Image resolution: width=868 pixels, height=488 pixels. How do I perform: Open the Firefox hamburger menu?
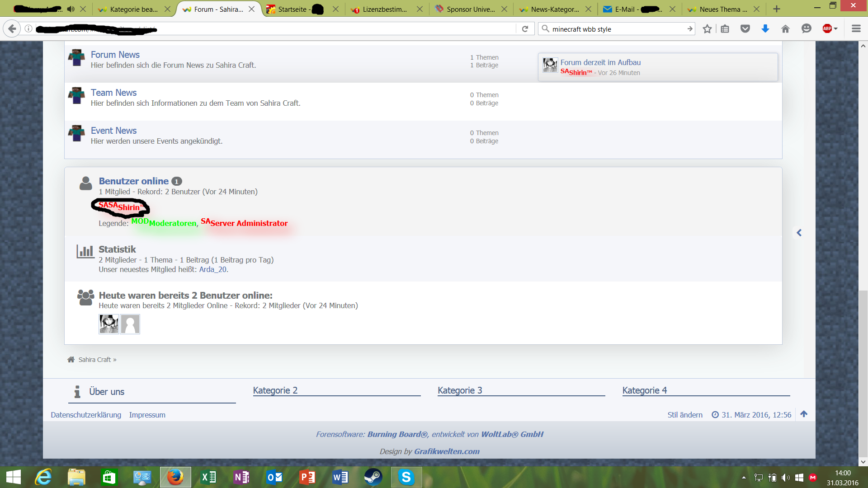[x=856, y=29]
